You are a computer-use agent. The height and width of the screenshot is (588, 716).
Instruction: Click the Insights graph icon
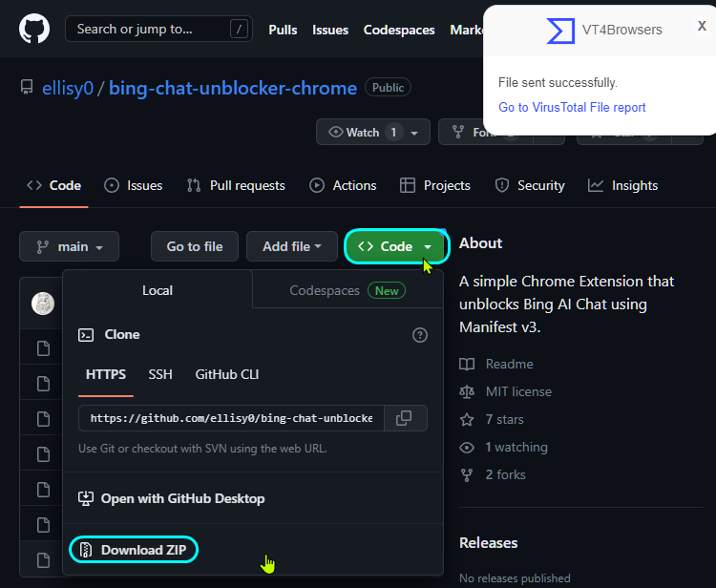click(596, 185)
